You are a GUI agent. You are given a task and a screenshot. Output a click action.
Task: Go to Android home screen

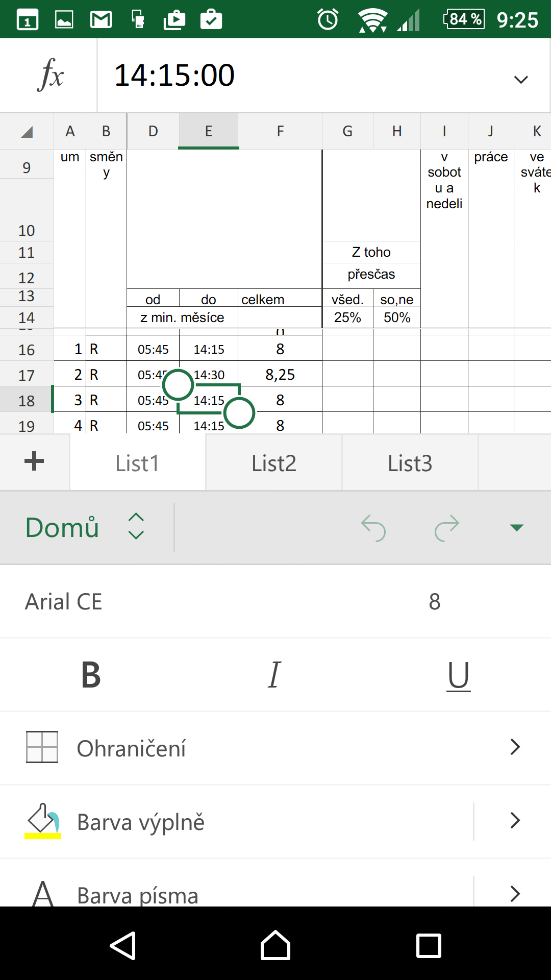coord(275,945)
